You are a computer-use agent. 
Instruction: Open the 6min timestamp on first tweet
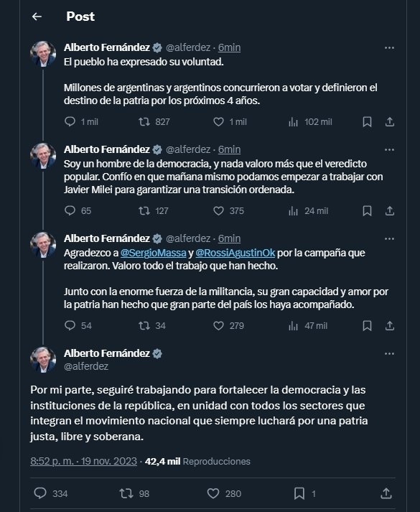229,47
